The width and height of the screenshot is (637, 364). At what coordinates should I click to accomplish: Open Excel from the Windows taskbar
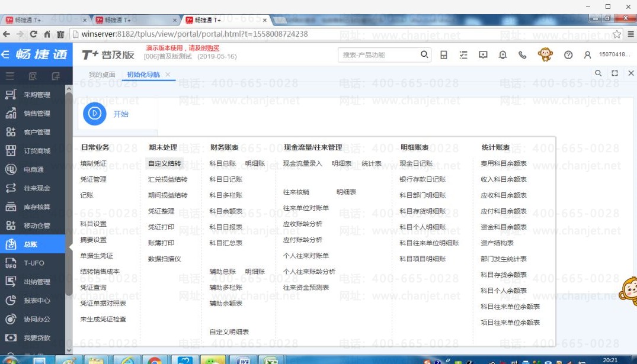[270, 360]
